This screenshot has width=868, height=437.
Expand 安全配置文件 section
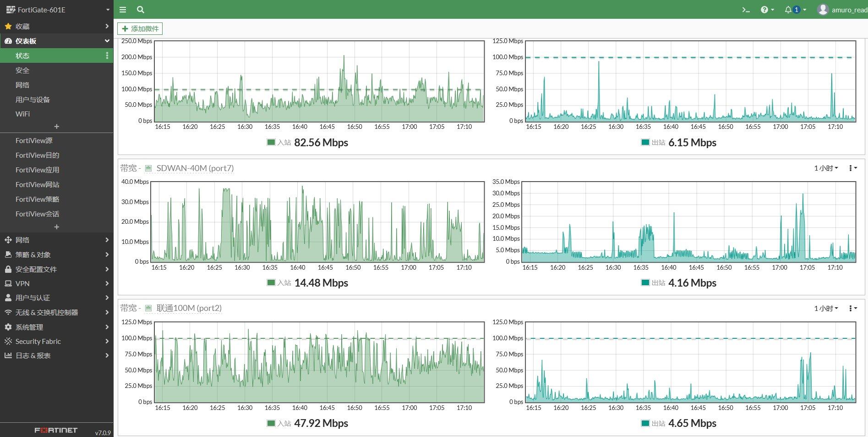[107, 269]
